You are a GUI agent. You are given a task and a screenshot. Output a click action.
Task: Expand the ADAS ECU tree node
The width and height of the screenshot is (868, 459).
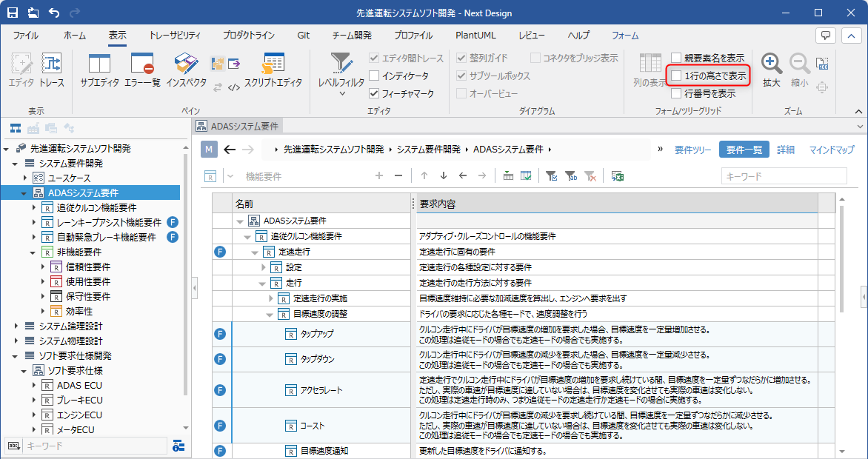(33, 385)
